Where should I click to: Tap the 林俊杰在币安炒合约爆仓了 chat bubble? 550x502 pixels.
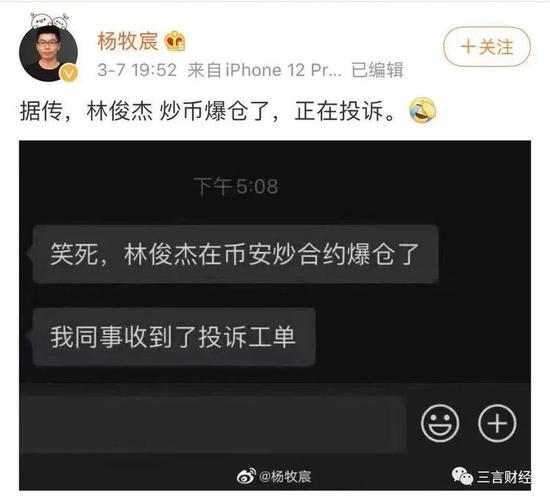tap(236, 254)
